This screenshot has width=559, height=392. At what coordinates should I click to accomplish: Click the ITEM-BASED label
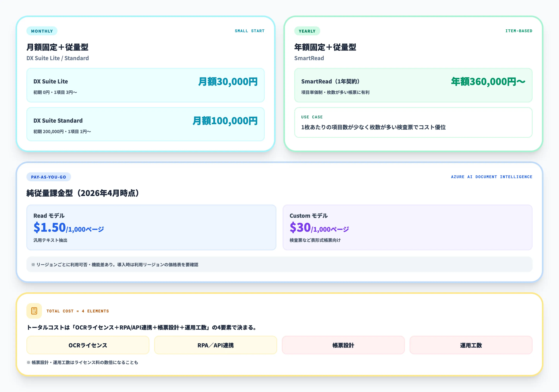[x=519, y=31]
